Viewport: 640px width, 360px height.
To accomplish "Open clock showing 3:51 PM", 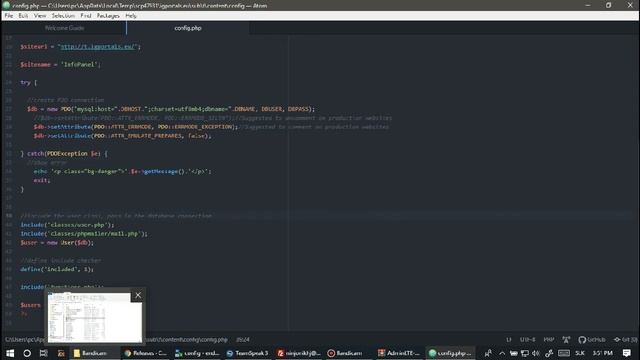I will pyautogui.click(x=602, y=353).
